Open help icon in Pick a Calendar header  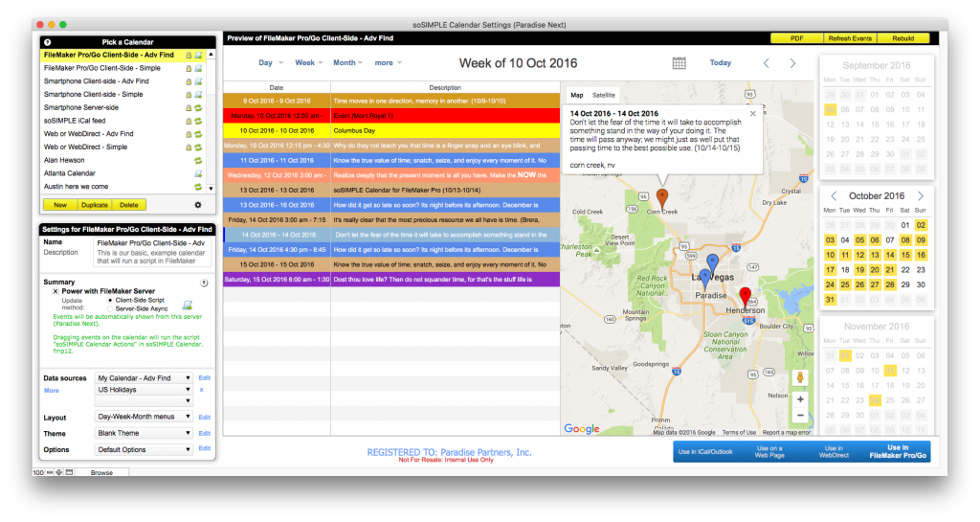tap(48, 42)
